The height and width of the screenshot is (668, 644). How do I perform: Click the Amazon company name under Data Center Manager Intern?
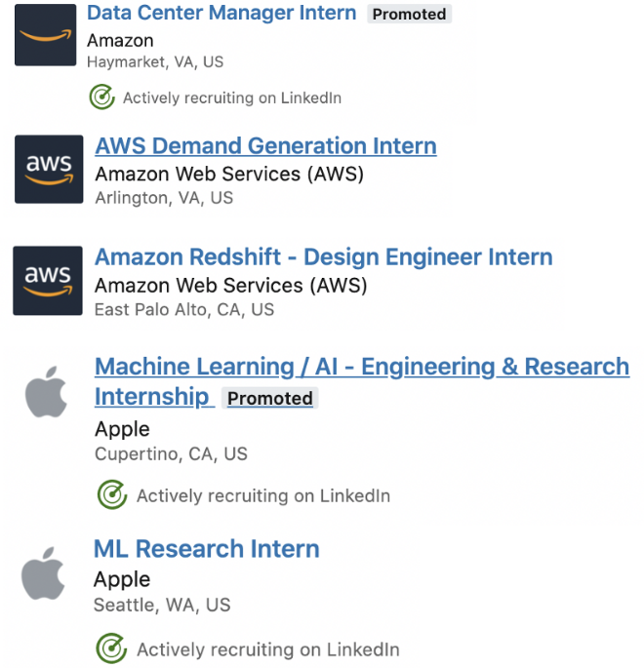120,41
